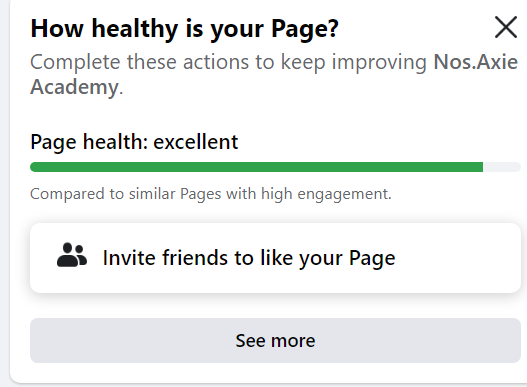
Task: Select the word excellent in health status
Action: [x=196, y=142]
